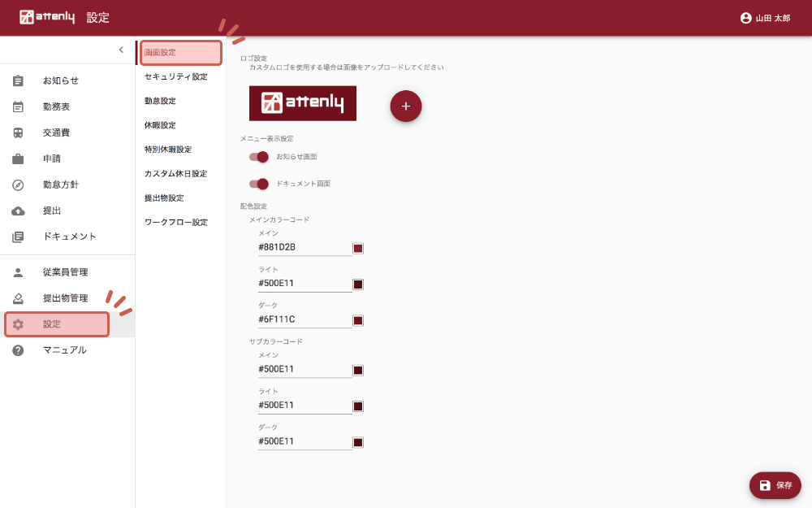Image resolution: width=812 pixels, height=508 pixels.
Task: Click the dark color swatch beside #6F111C
Action: pos(358,320)
